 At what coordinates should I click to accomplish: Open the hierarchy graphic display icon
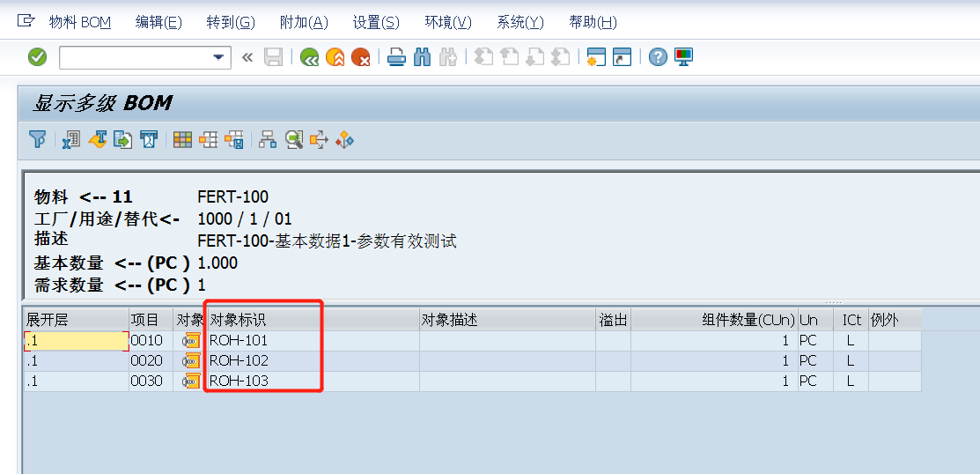(x=269, y=139)
